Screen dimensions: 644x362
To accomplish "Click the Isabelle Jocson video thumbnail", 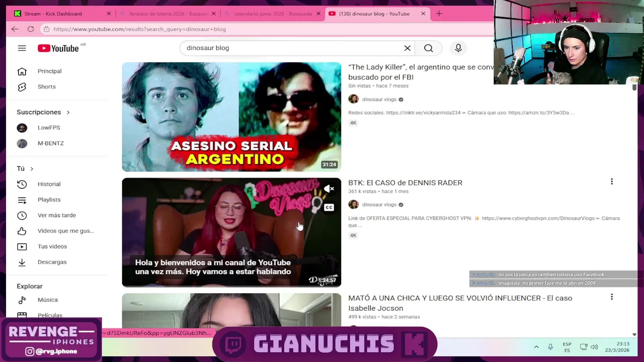I will click(x=231, y=310).
